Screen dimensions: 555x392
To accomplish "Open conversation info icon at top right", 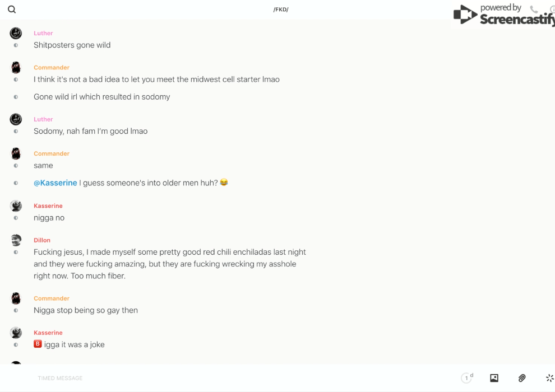I will tap(552, 10).
